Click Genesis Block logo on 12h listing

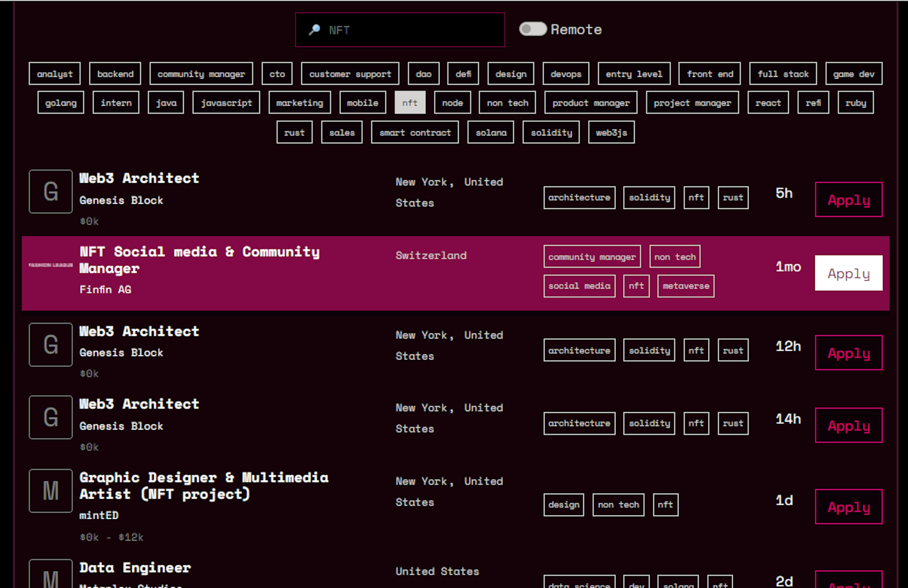[x=51, y=345]
